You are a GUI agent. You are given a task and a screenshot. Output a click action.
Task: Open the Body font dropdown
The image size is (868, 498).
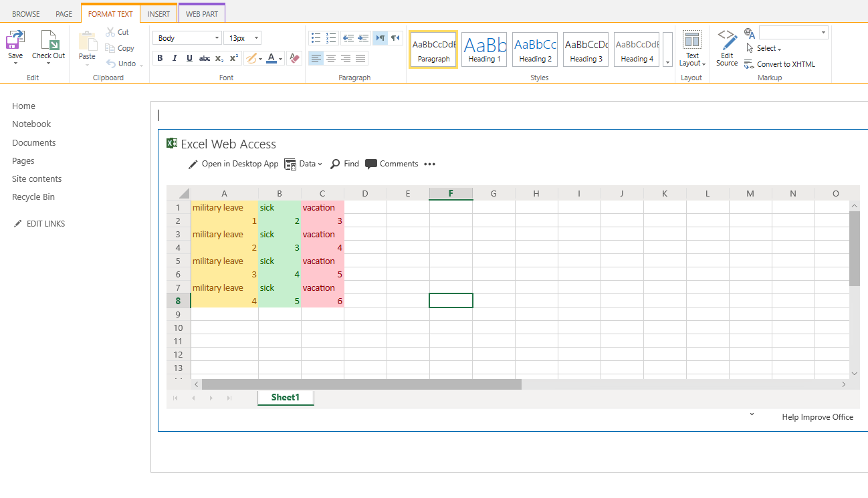(187, 38)
